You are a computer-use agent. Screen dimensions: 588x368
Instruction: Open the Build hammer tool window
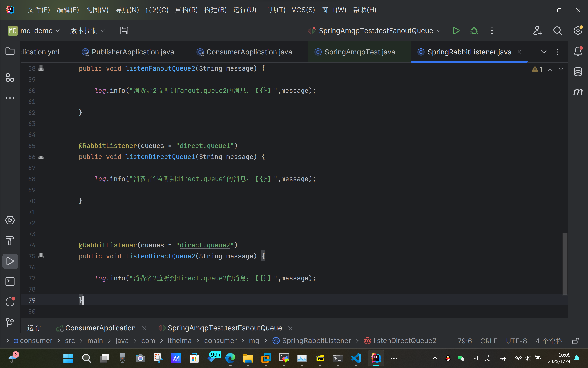pyautogui.click(x=10, y=241)
